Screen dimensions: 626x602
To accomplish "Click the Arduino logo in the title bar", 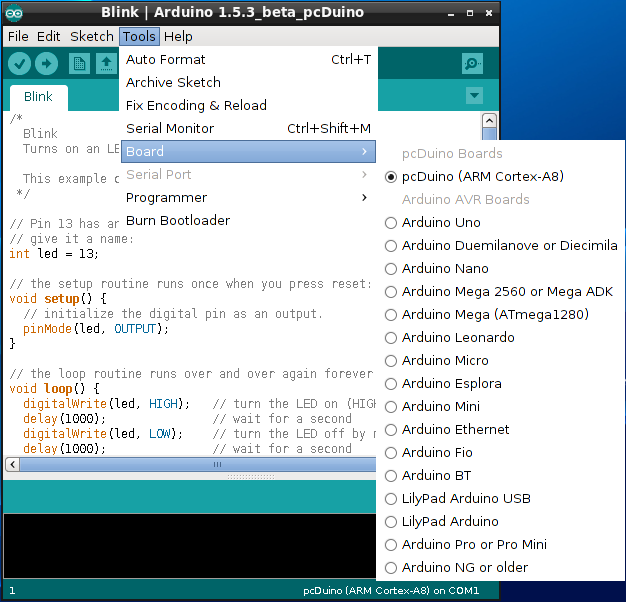I will [14, 13].
